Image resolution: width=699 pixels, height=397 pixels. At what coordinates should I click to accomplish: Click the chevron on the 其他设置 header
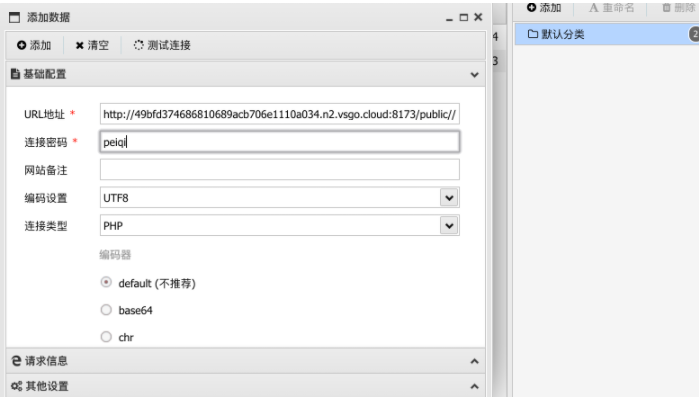474,386
